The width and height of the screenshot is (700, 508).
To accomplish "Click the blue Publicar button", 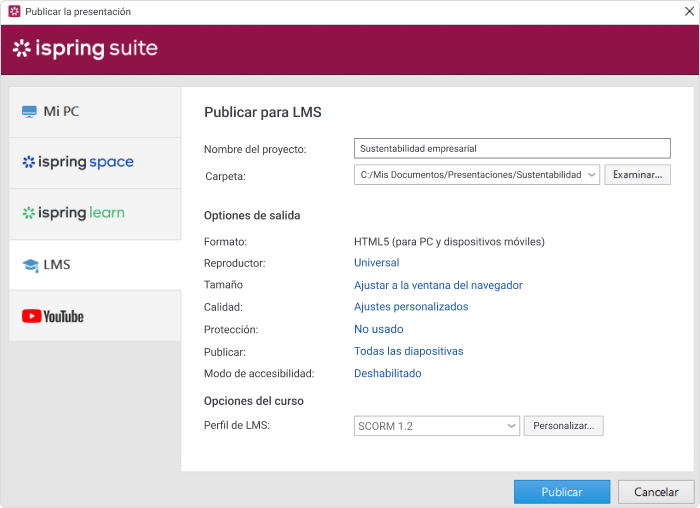I will coord(562,492).
